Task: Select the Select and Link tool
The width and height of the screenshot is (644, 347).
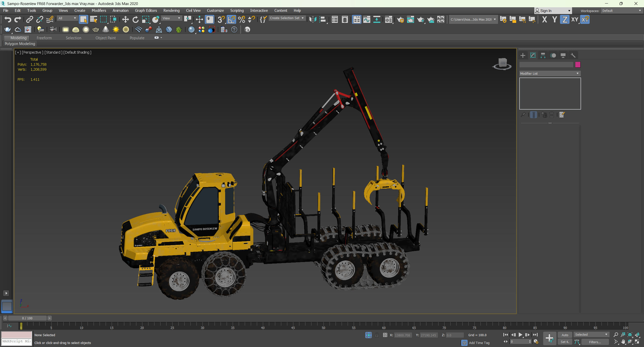Action: tap(30, 19)
